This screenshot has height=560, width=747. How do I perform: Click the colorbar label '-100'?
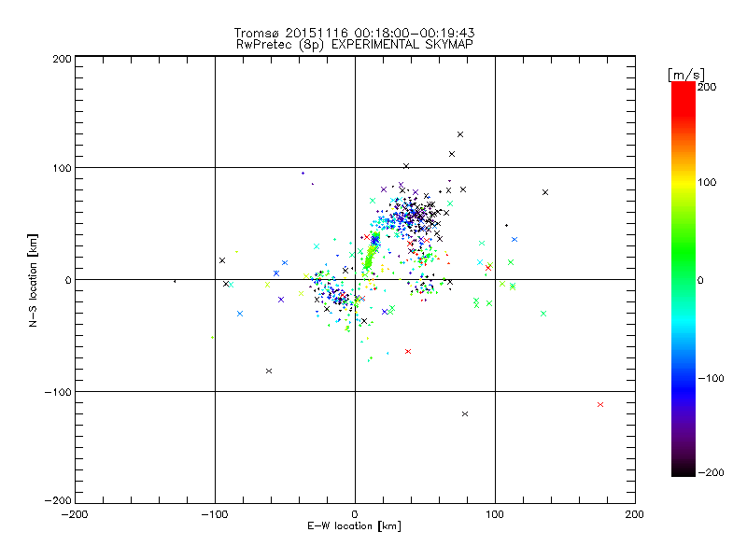pyautogui.click(x=711, y=379)
